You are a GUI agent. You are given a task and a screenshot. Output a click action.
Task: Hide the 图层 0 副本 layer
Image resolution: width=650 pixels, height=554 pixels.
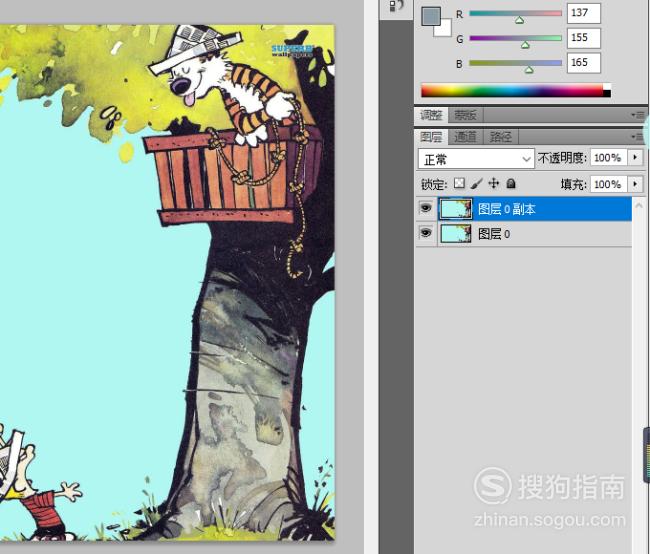pyautogui.click(x=426, y=208)
